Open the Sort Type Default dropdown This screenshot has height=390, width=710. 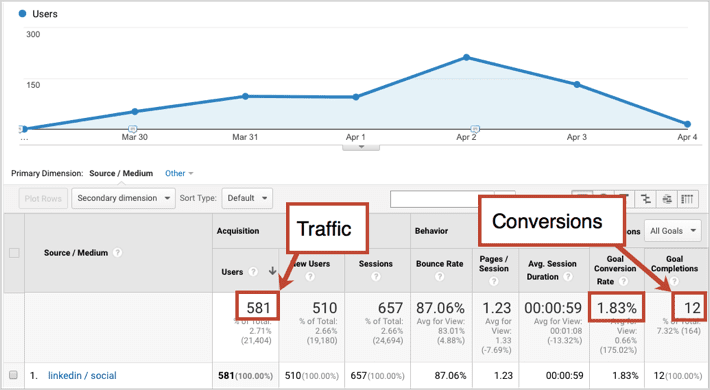(247, 198)
